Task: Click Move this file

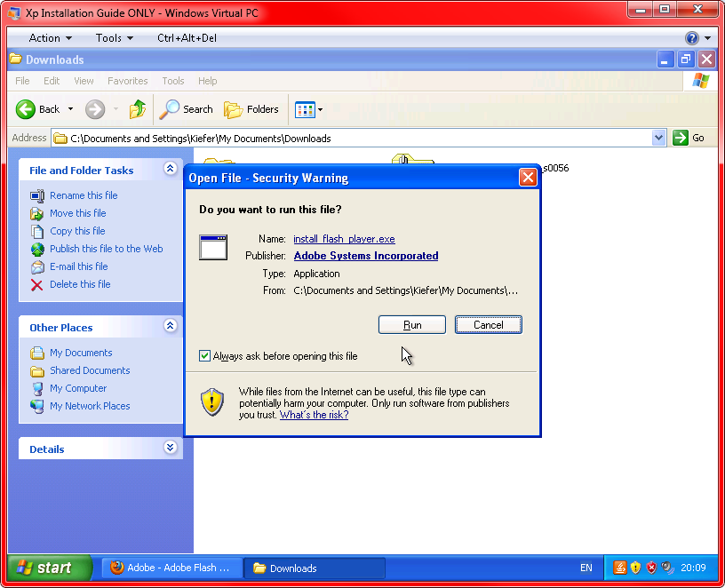Action: pos(77,213)
